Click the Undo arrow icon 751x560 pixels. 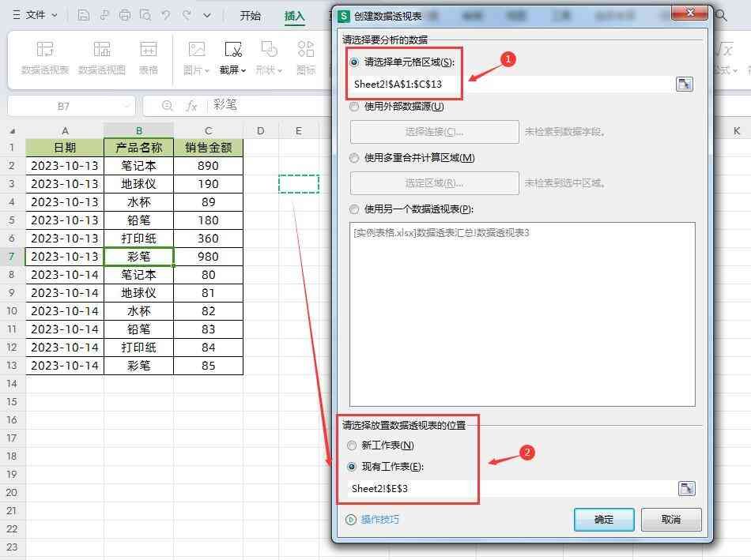tap(165, 15)
